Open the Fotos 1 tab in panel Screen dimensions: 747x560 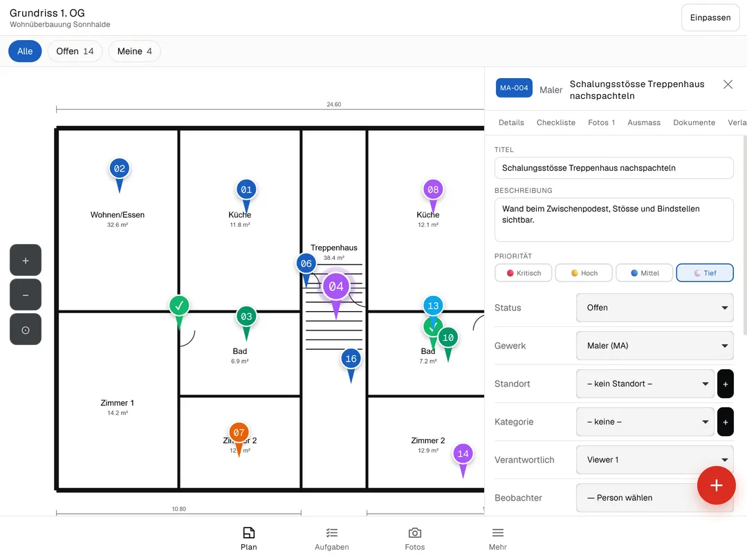click(601, 122)
